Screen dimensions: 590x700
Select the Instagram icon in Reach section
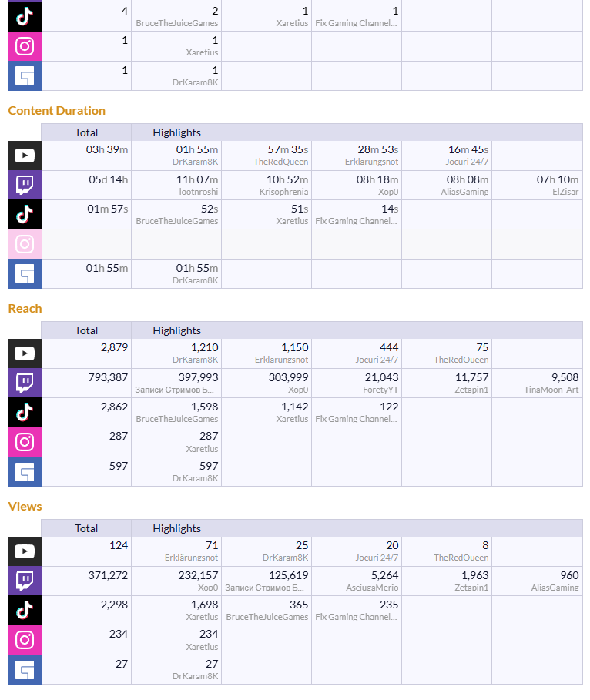(x=25, y=442)
